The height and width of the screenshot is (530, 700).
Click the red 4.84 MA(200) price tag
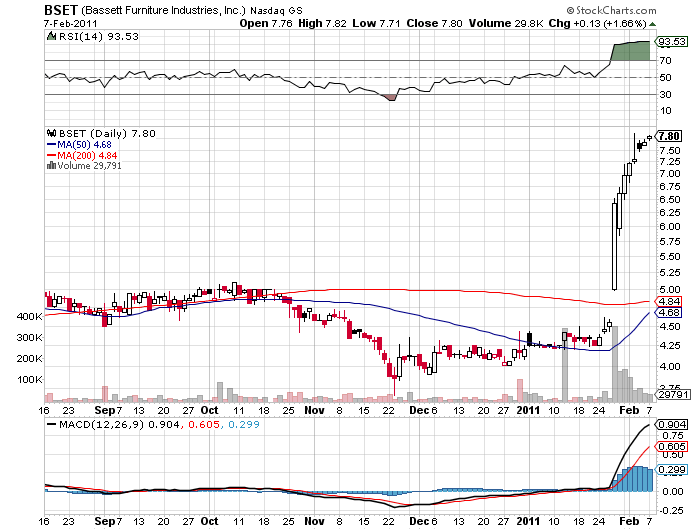[x=668, y=301]
